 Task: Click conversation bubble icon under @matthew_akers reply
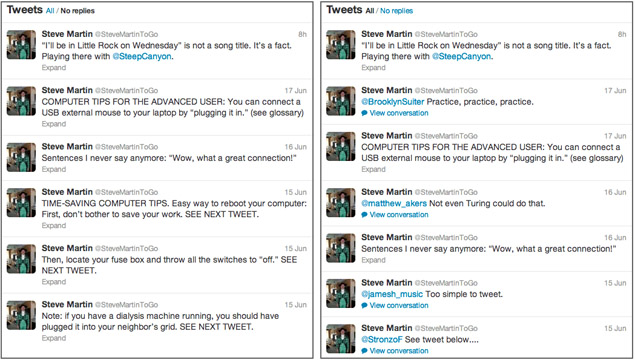coord(364,215)
